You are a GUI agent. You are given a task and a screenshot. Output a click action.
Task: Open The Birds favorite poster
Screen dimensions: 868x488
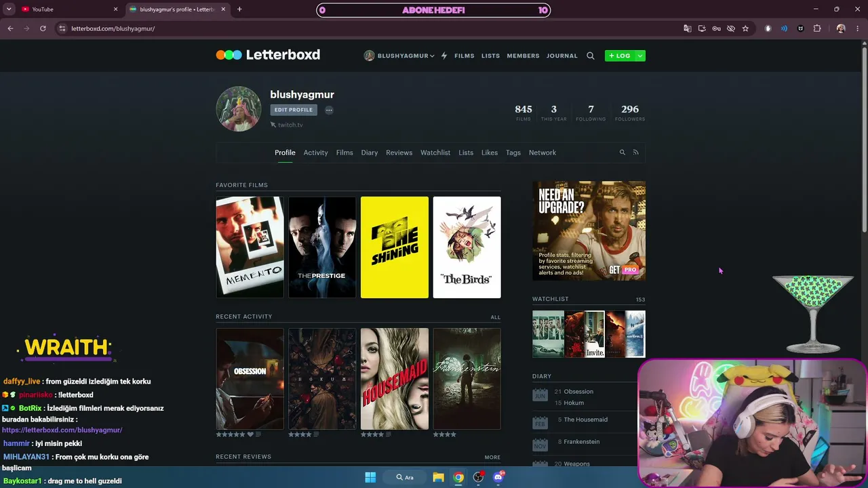pyautogui.click(x=467, y=247)
